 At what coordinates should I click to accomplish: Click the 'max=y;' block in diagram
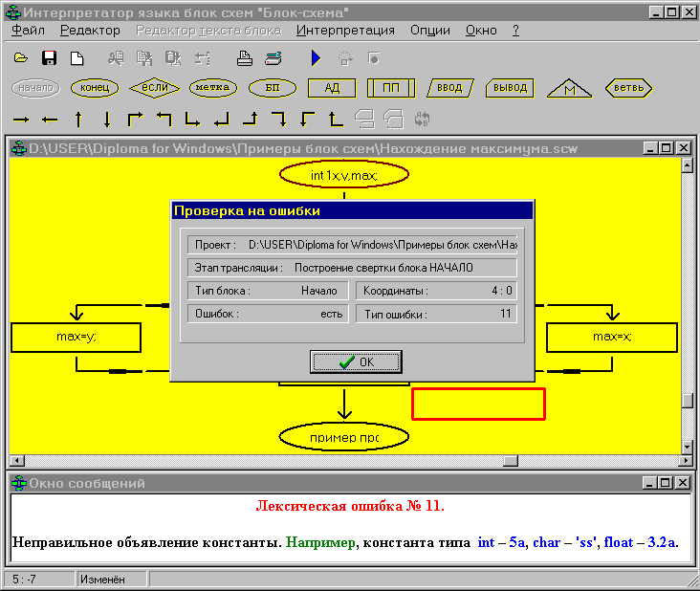pyautogui.click(x=77, y=337)
